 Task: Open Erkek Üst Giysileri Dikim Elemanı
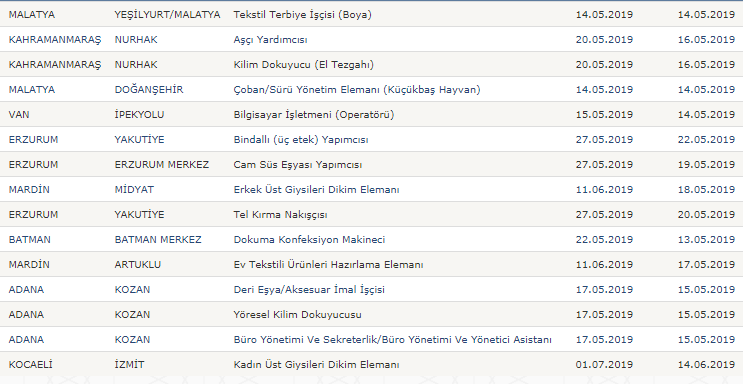(316, 190)
